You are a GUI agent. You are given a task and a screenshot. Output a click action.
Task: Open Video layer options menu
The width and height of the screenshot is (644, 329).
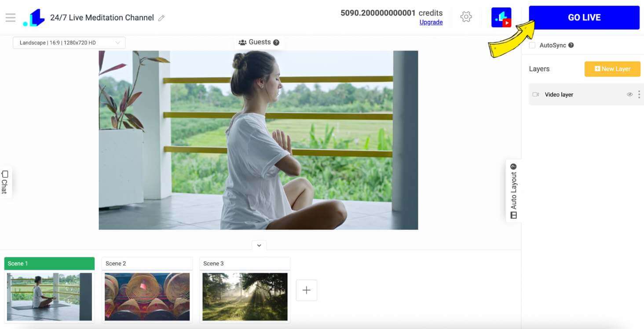click(x=639, y=94)
